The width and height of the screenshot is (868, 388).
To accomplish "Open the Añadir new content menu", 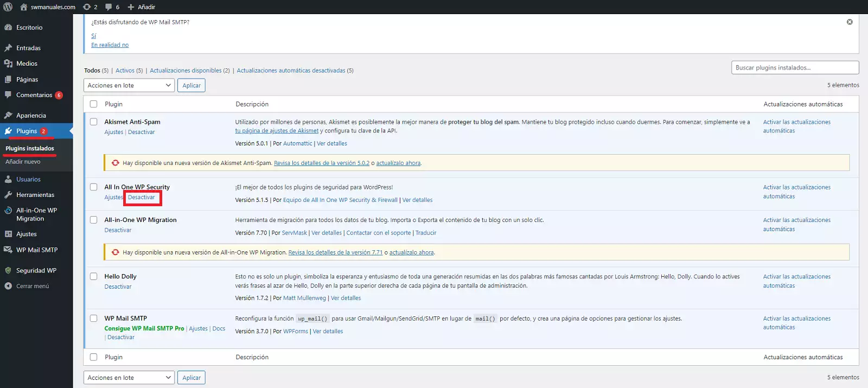I will tap(142, 7).
